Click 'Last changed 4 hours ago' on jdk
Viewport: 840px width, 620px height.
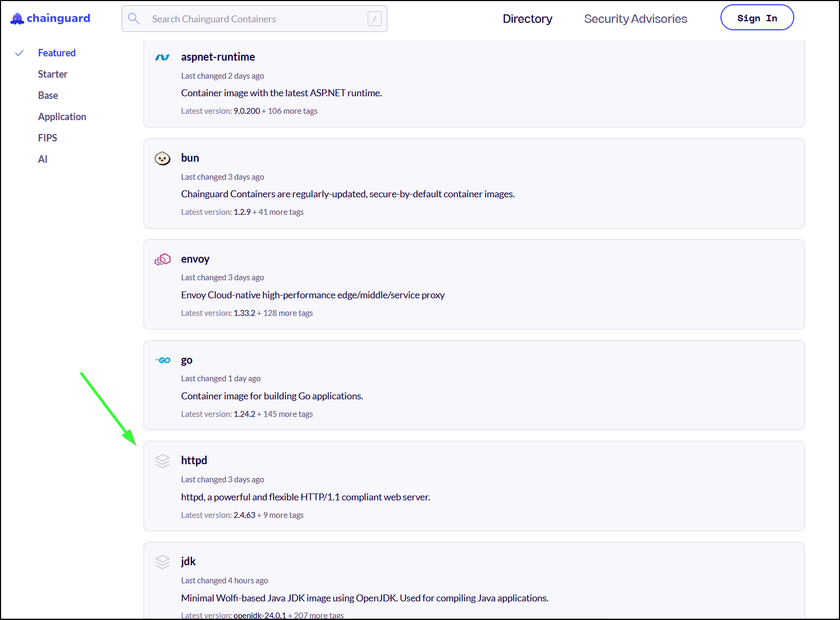(x=225, y=581)
